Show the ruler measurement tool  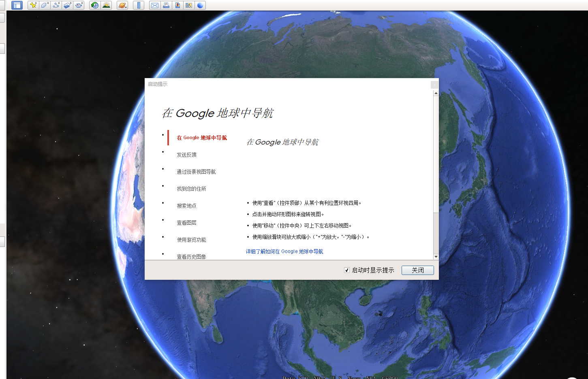139,5
